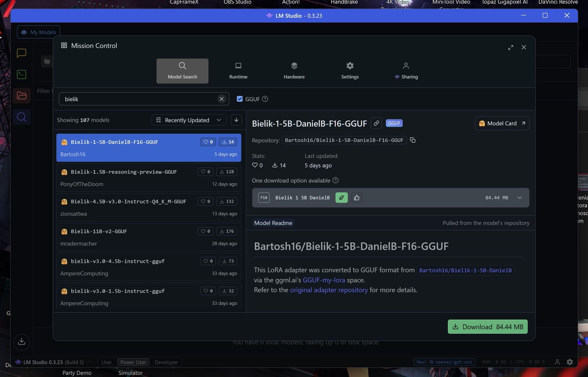Open the Recently Updated sort dropdown
The height and width of the screenshot is (377, 588).
tap(189, 120)
